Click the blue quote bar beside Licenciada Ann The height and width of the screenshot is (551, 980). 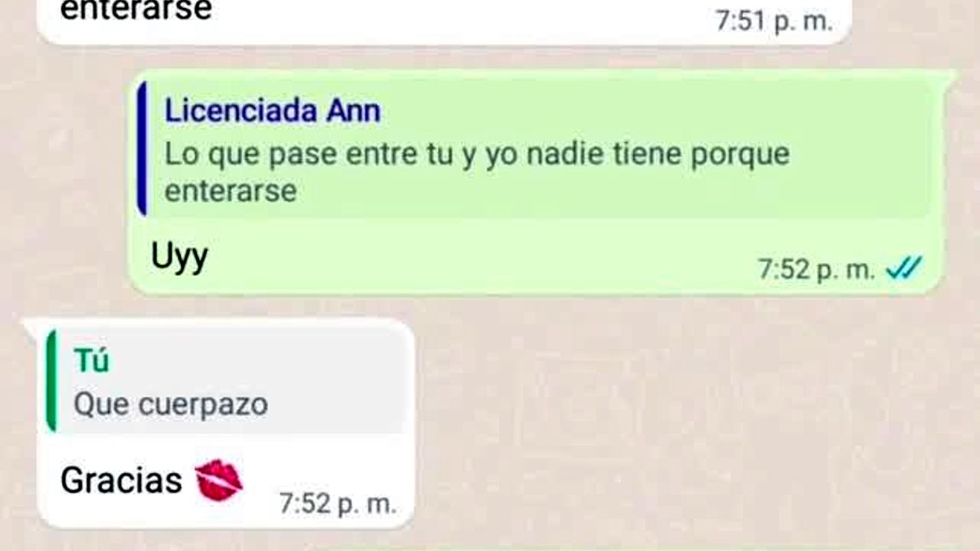[142, 148]
